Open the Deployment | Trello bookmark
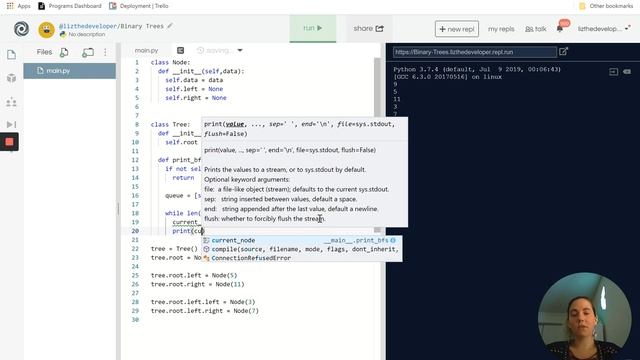The image size is (640, 360). coord(139,6)
